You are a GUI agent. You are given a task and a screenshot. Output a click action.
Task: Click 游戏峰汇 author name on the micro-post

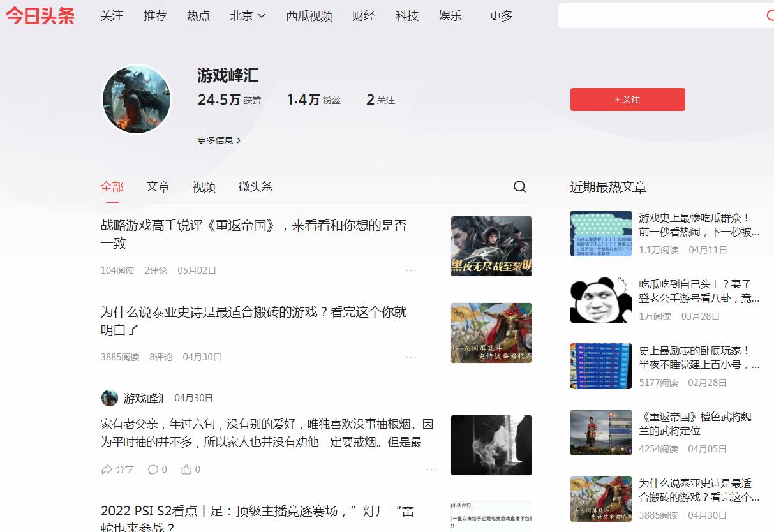coord(146,398)
